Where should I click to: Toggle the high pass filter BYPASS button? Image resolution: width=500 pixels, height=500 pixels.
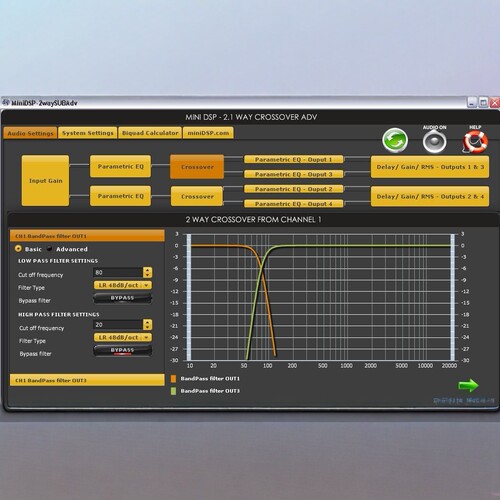[122, 350]
